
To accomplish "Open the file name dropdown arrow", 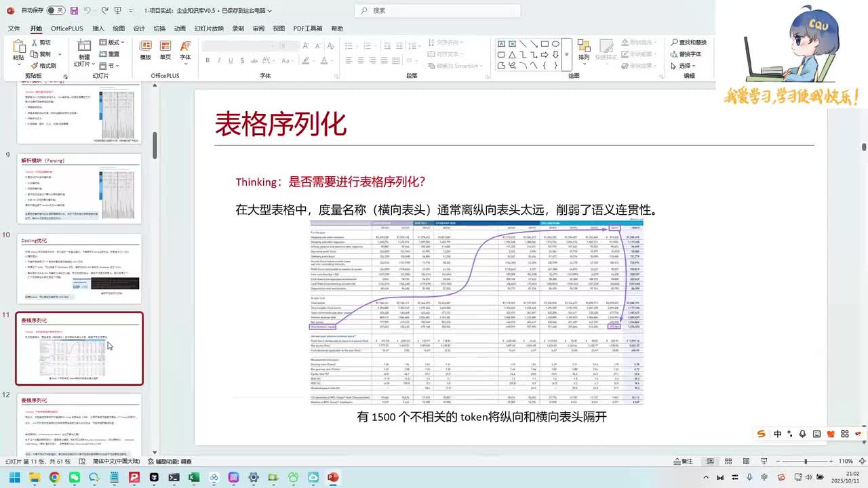I will tap(270, 11).
